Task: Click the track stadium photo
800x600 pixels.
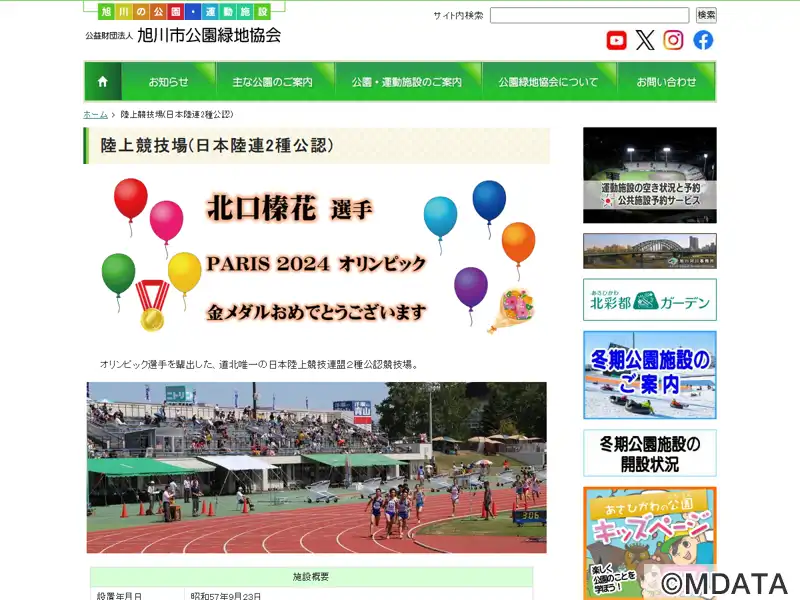Action: (x=316, y=467)
